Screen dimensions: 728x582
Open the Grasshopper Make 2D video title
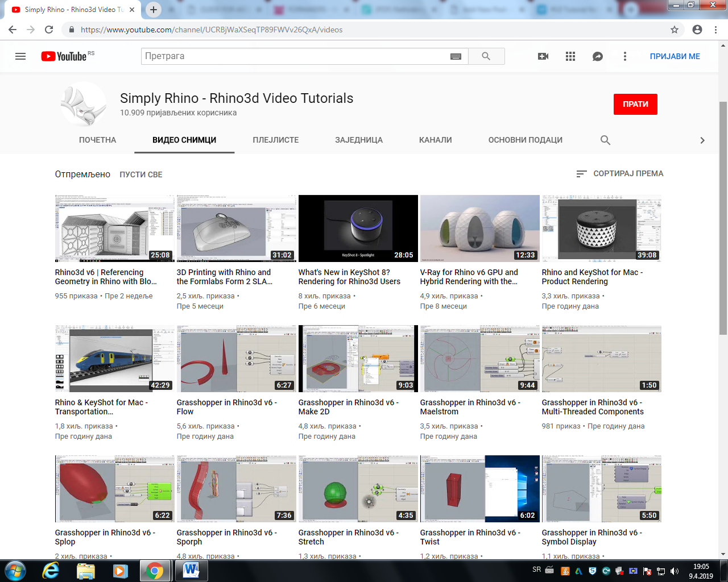pyautogui.click(x=349, y=407)
